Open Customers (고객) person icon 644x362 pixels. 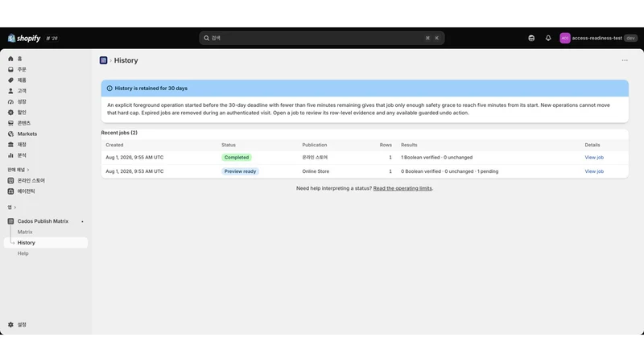10,91
